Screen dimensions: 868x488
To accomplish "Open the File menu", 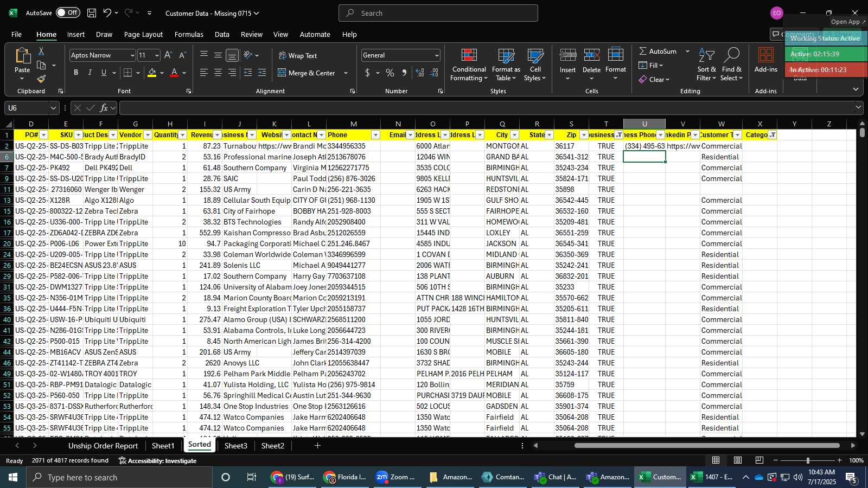I will (x=17, y=34).
